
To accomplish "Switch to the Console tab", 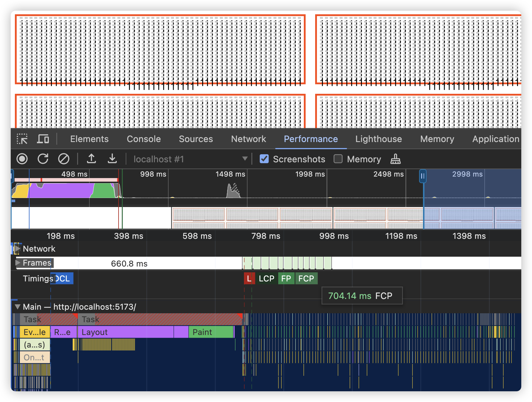I will 144,139.
